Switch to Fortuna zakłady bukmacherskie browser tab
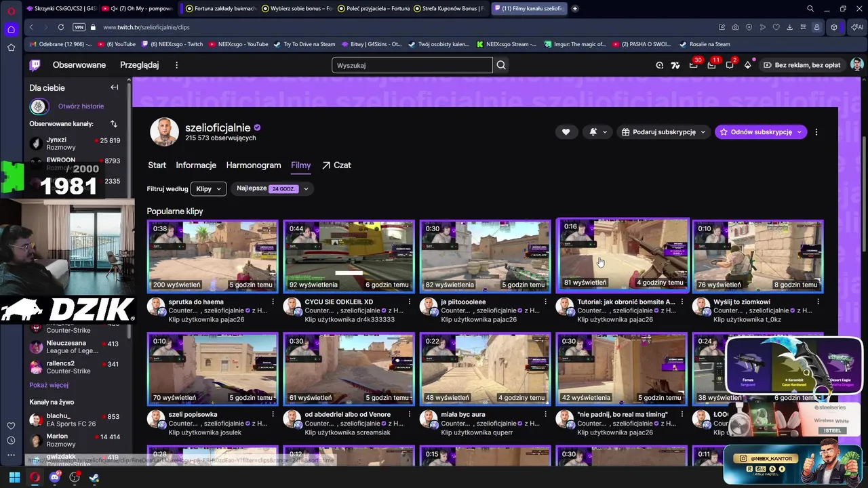868x488 pixels. click(220, 9)
